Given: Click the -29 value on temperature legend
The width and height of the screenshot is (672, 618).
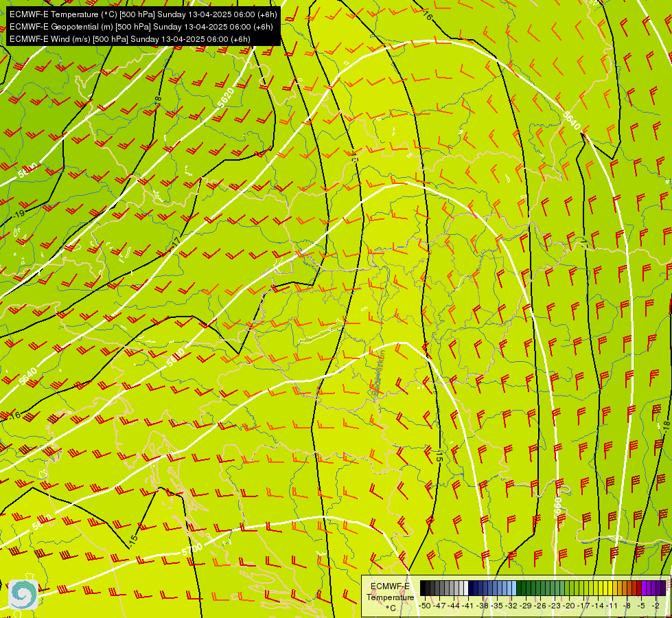Looking at the screenshot, I should (x=526, y=606).
